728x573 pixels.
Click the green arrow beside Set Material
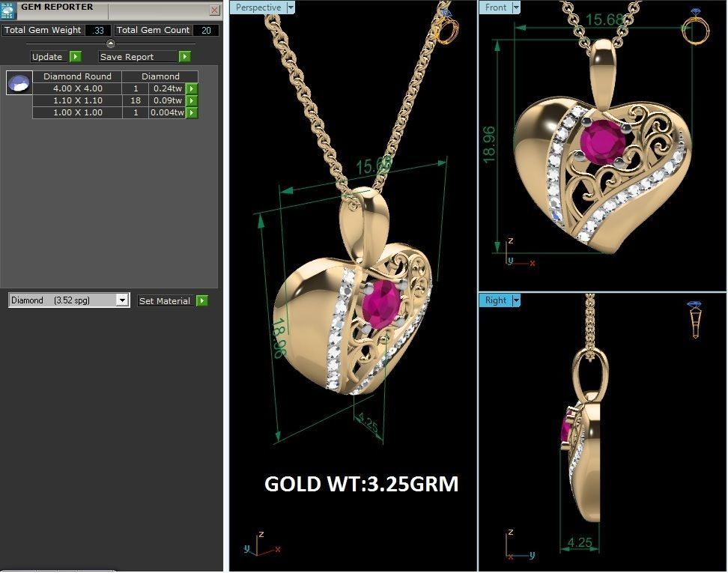202,301
